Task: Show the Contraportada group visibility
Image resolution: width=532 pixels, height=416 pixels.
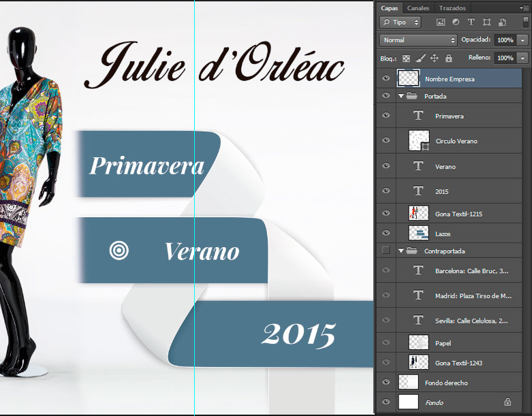Action: (386, 251)
